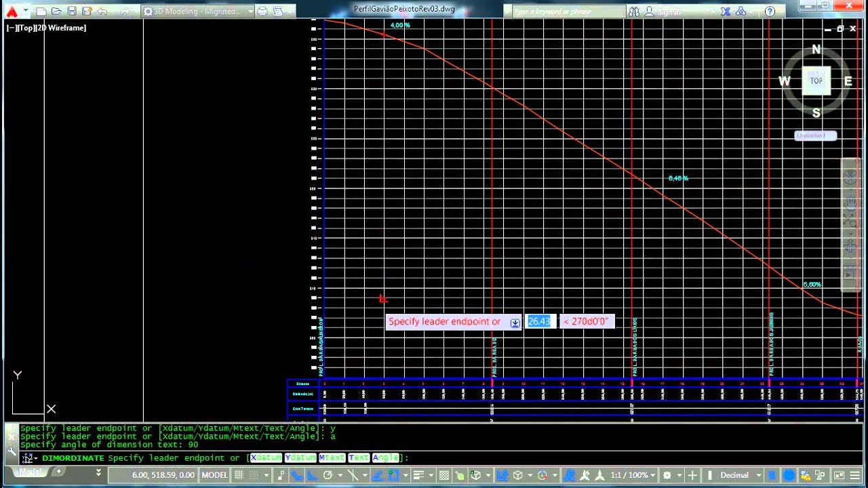Open the Decimal units dropdown

point(740,475)
